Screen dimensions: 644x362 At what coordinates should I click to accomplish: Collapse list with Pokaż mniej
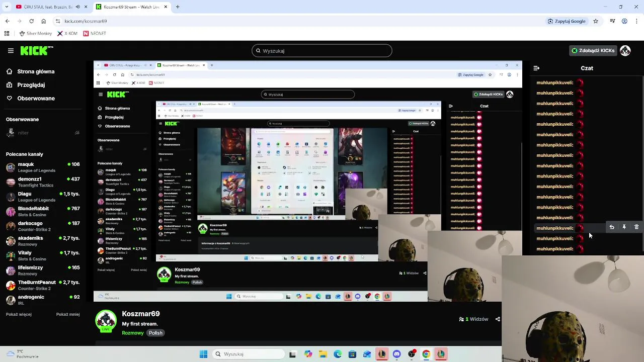click(68, 314)
